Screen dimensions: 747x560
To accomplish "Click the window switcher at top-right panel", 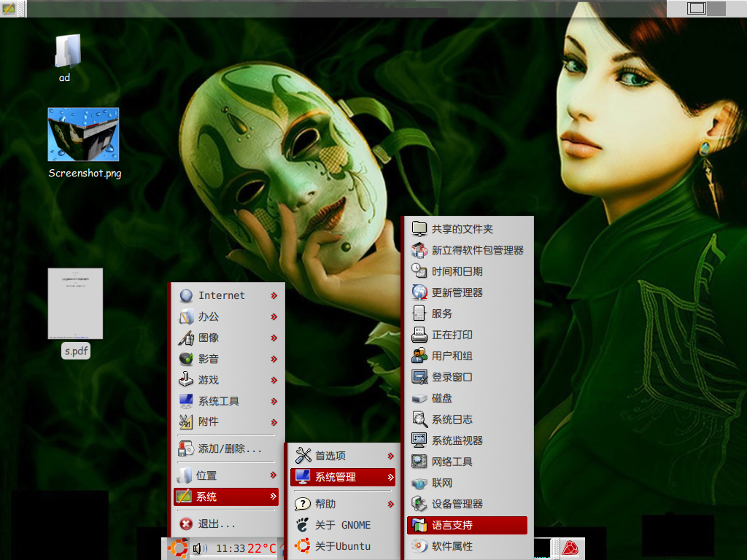I will point(706,8).
